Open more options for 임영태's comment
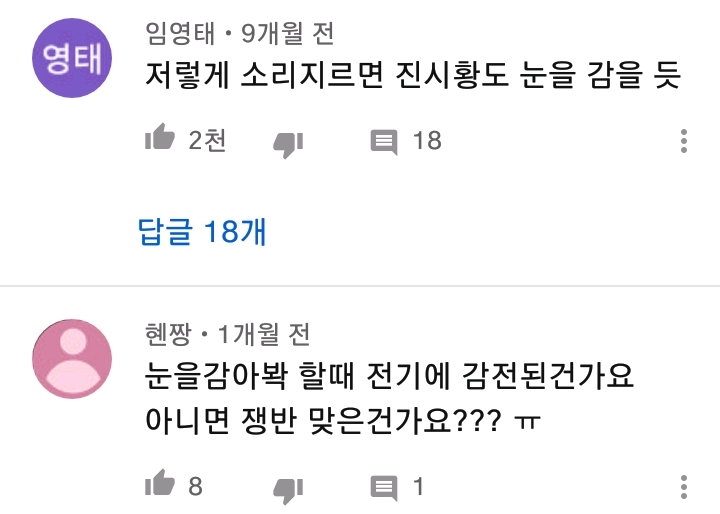The image size is (720, 514). [685, 141]
